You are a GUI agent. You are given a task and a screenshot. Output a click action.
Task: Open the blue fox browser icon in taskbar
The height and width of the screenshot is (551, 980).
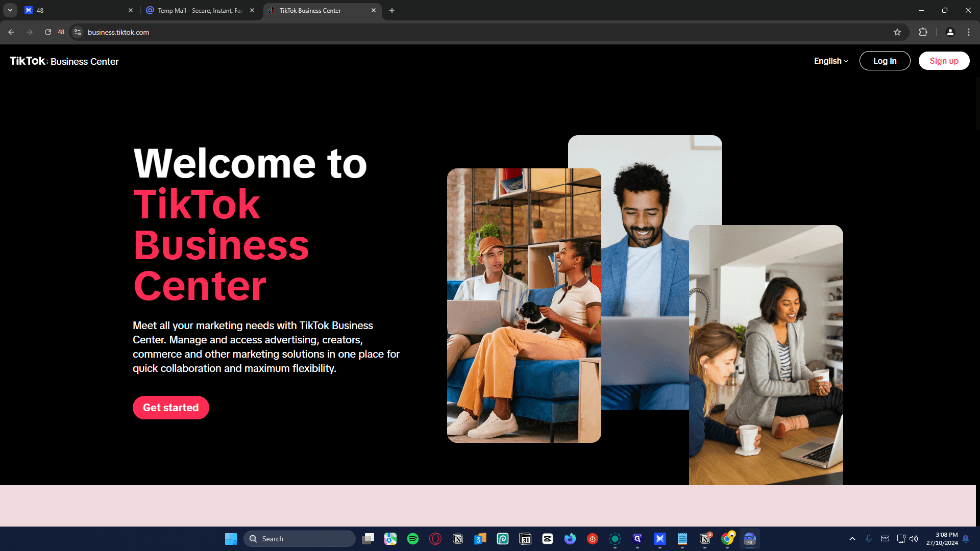[x=570, y=539]
